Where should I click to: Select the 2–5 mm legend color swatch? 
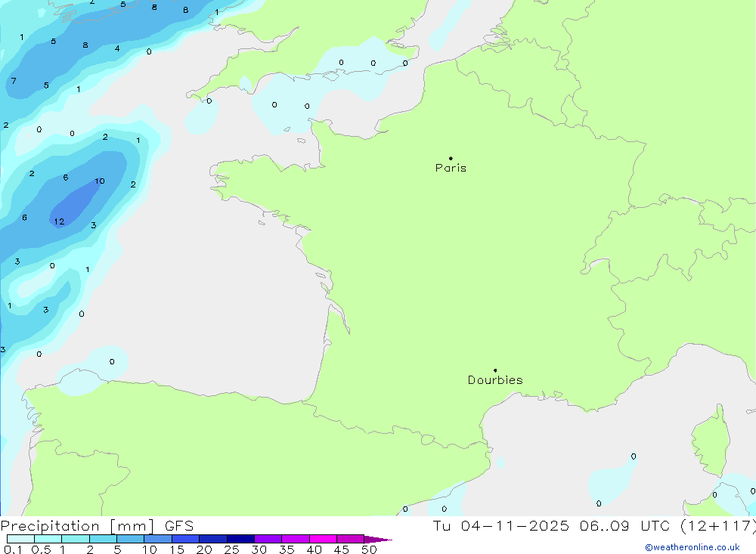click(103, 539)
